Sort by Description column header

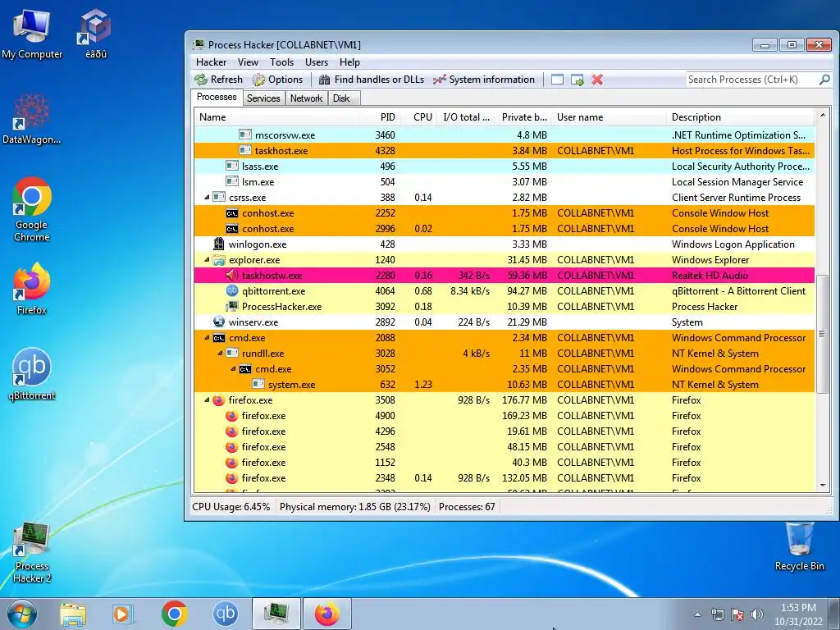tap(741, 116)
